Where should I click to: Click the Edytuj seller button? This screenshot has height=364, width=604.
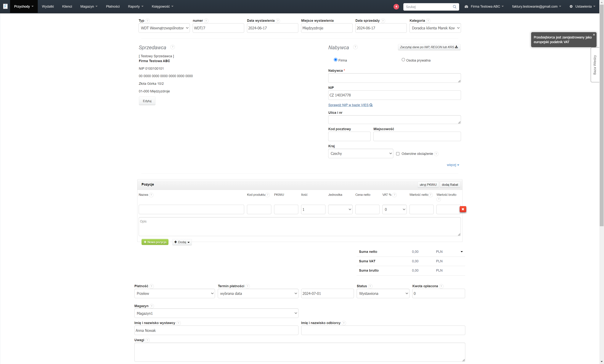(x=147, y=101)
